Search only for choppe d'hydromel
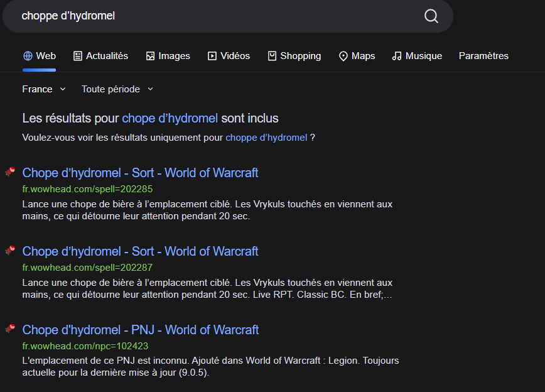The image size is (545, 392). click(x=266, y=138)
